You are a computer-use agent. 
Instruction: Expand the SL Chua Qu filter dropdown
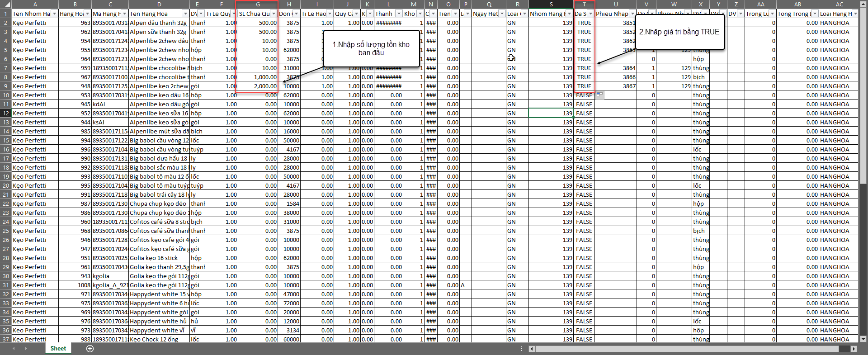coord(274,14)
